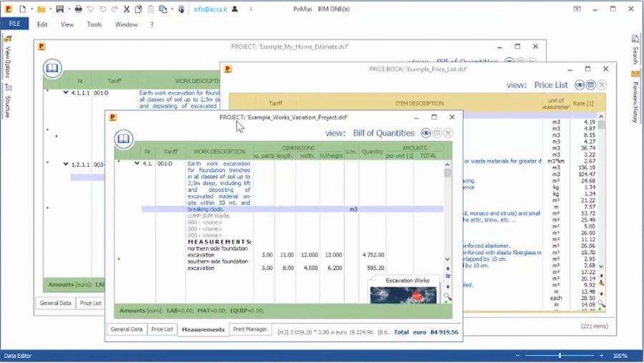Open the Save dropdown arrow
The image size is (644, 363).
pyautogui.click(x=69, y=9)
